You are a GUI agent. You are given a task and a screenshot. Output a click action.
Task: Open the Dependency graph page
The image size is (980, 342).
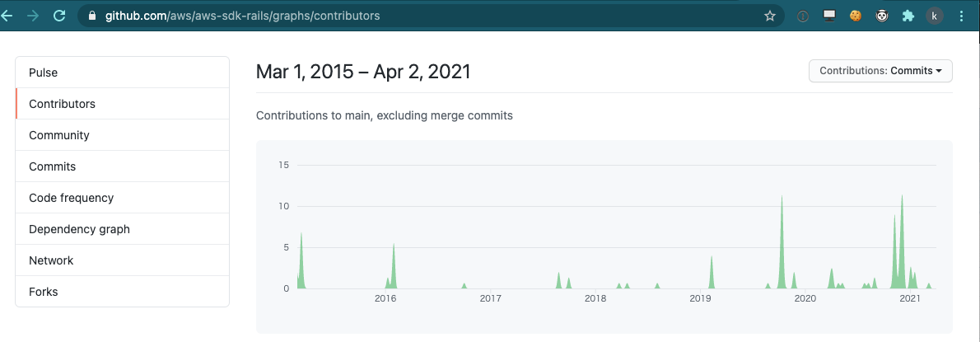point(123,229)
